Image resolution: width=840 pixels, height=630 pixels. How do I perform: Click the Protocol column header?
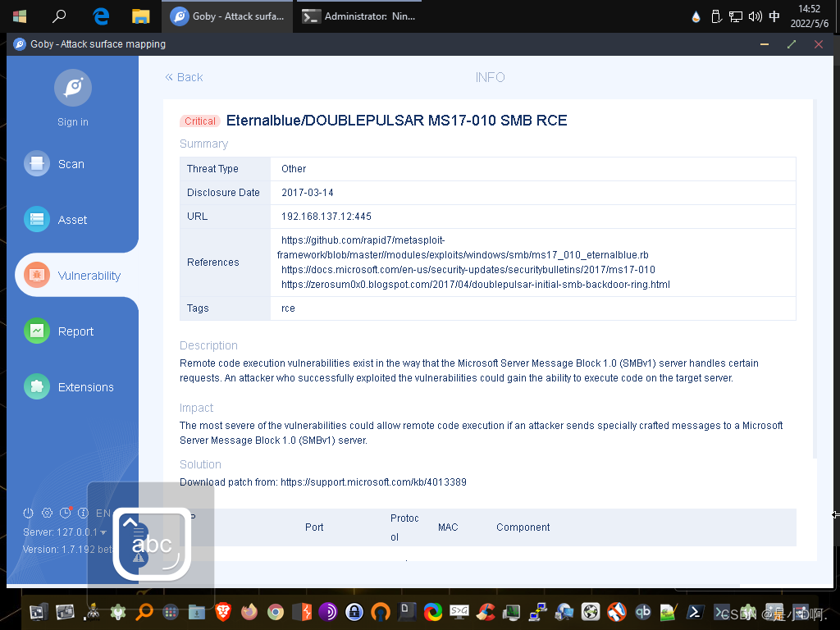tap(404, 527)
